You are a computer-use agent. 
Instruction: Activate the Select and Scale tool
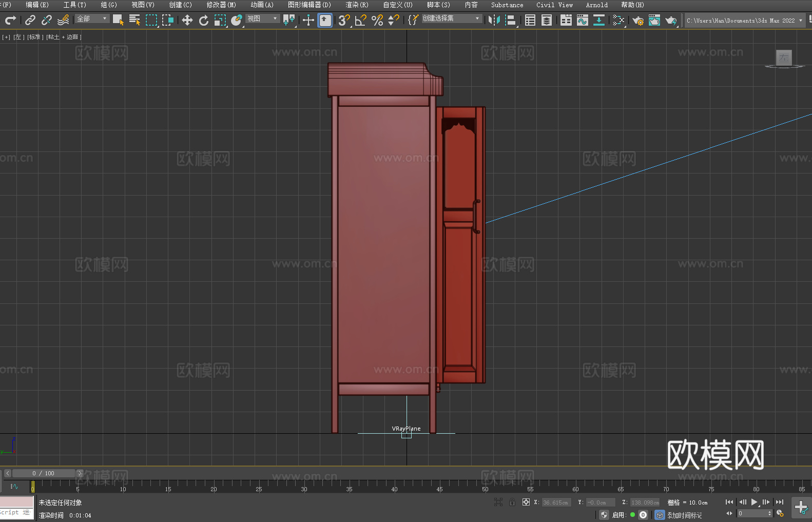click(220, 20)
